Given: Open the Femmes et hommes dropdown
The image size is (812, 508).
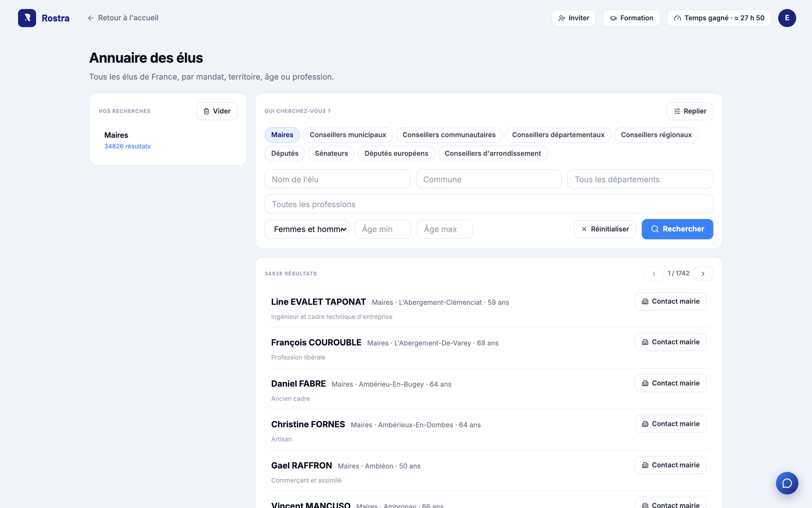Looking at the screenshot, I should click(307, 229).
